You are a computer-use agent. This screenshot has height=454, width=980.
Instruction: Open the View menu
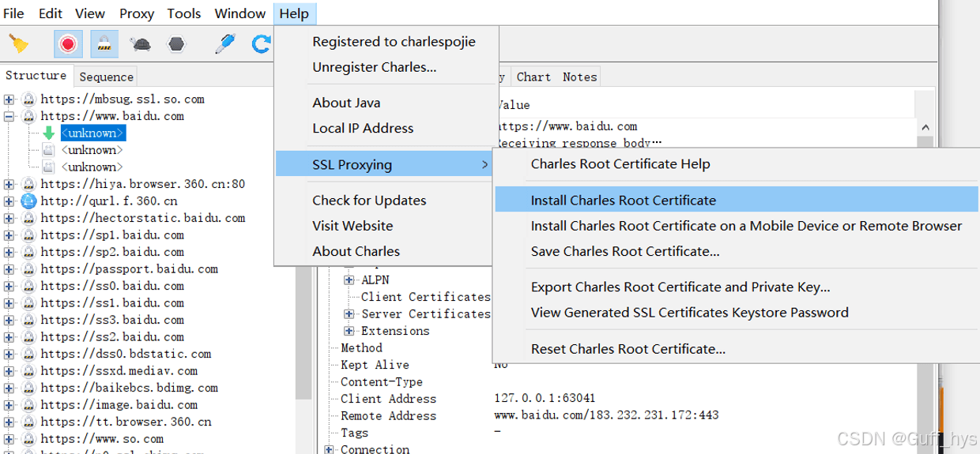90,13
